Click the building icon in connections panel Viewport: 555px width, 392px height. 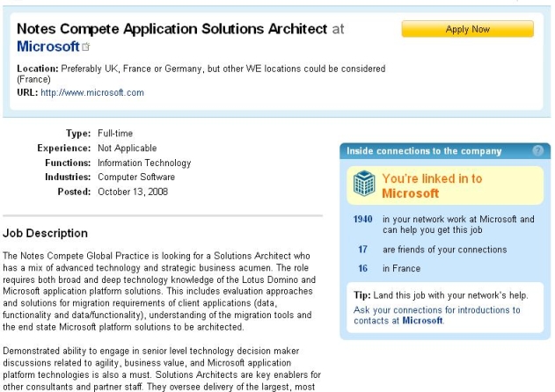pyautogui.click(x=363, y=185)
